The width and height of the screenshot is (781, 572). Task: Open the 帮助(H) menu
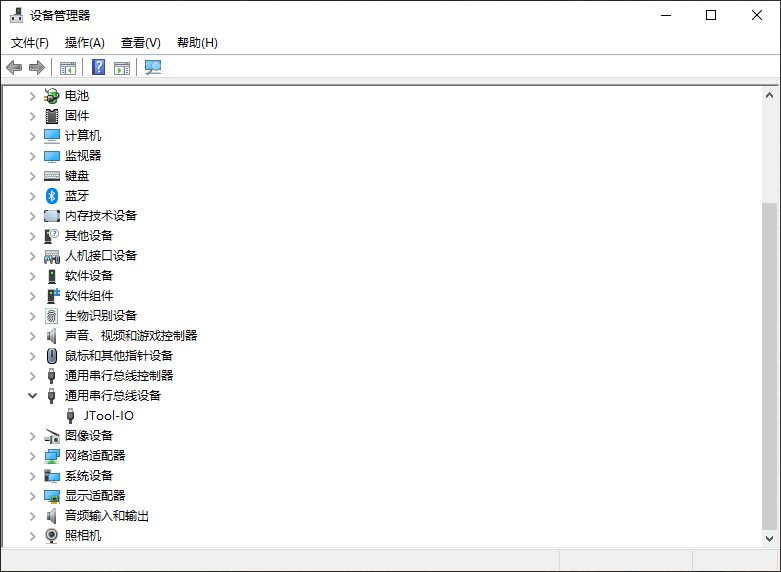[197, 43]
